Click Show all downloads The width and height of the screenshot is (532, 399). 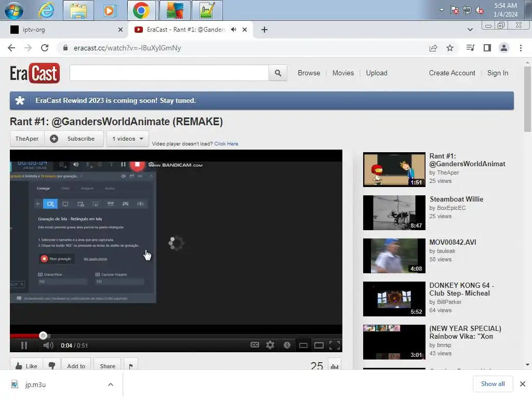pyautogui.click(x=493, y=384)
